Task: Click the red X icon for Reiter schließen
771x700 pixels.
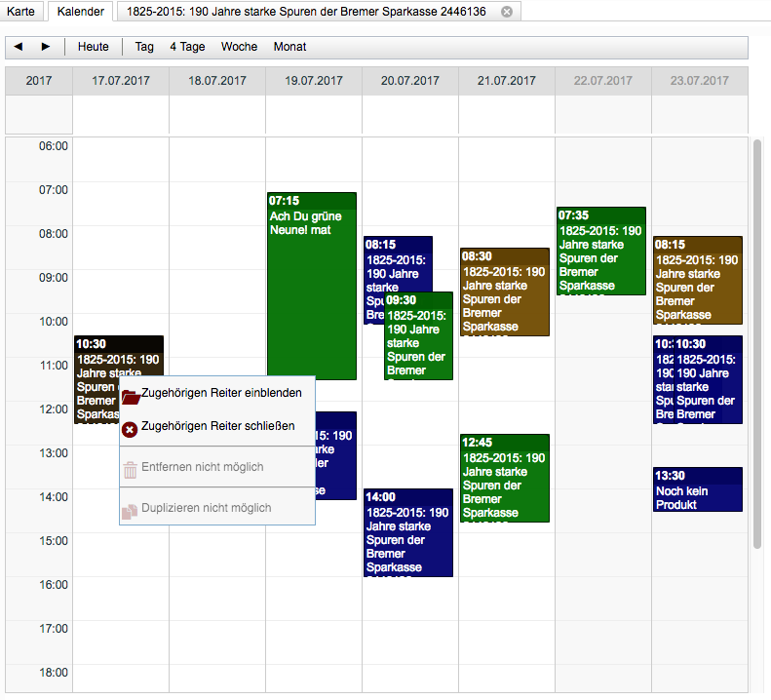Action: [130, 428]
